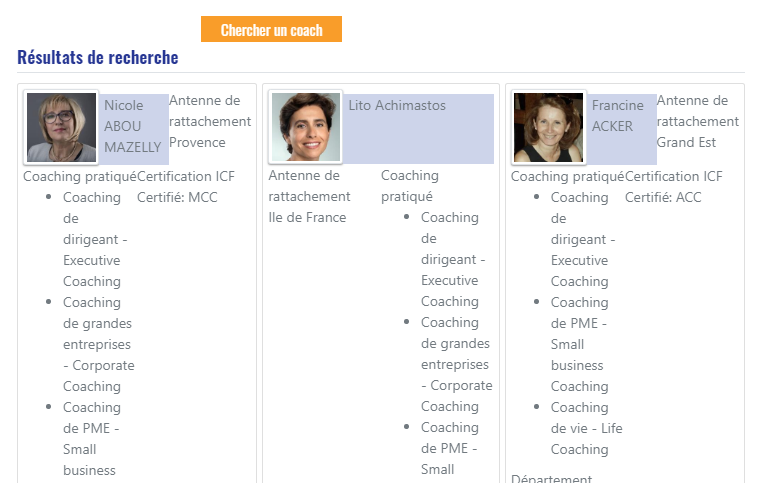Select the Francine ACKER name link
Screen dimensions: 760x483
click(618, 116)
